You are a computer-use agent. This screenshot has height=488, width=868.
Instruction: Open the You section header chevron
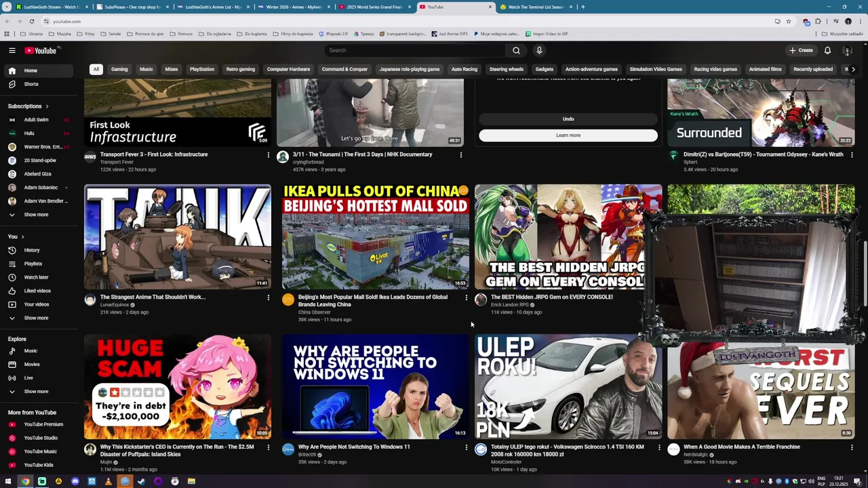tap(22, 237)
